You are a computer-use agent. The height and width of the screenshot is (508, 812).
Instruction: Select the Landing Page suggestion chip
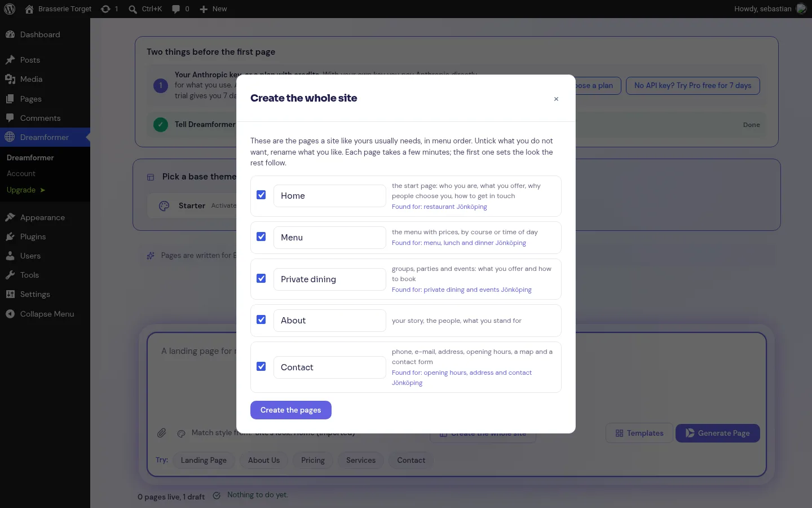204,460
